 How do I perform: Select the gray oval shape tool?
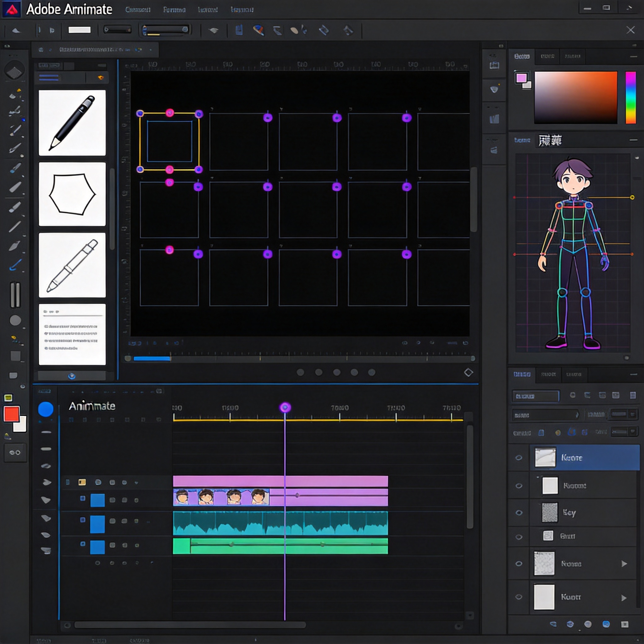tap(15, 320)
